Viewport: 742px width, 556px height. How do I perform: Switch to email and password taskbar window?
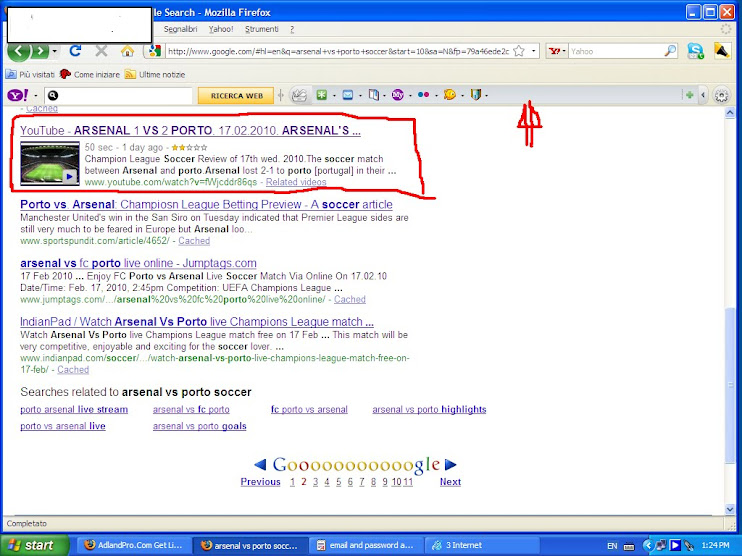click(x=365, y=545)
